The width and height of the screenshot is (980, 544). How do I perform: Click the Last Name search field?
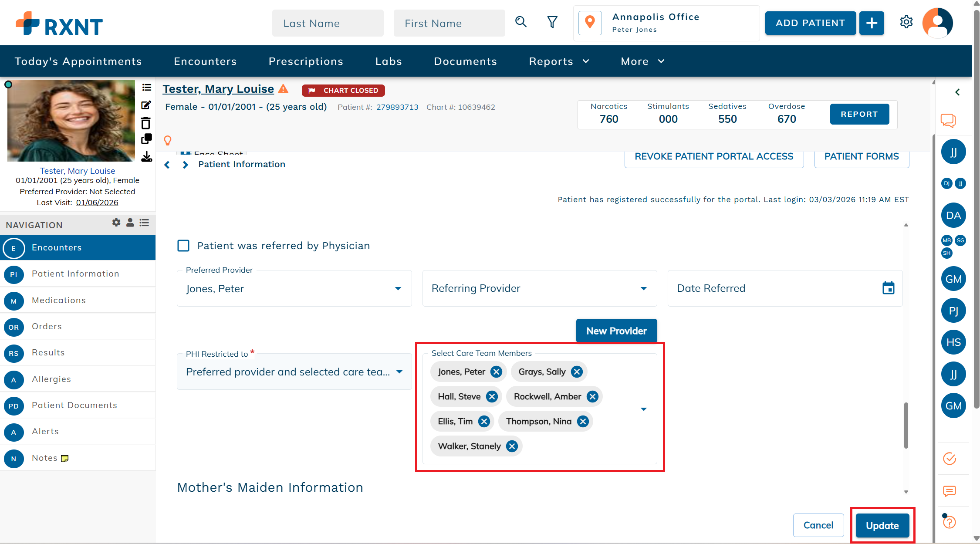328,24
